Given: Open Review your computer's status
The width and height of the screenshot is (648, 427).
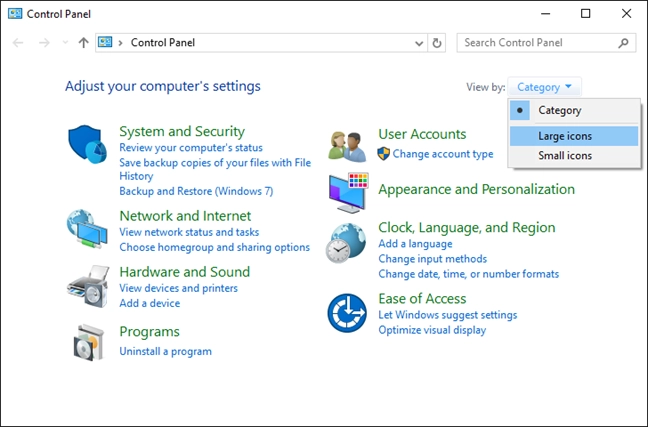Looking at the screenshot, I should (191, 148).
